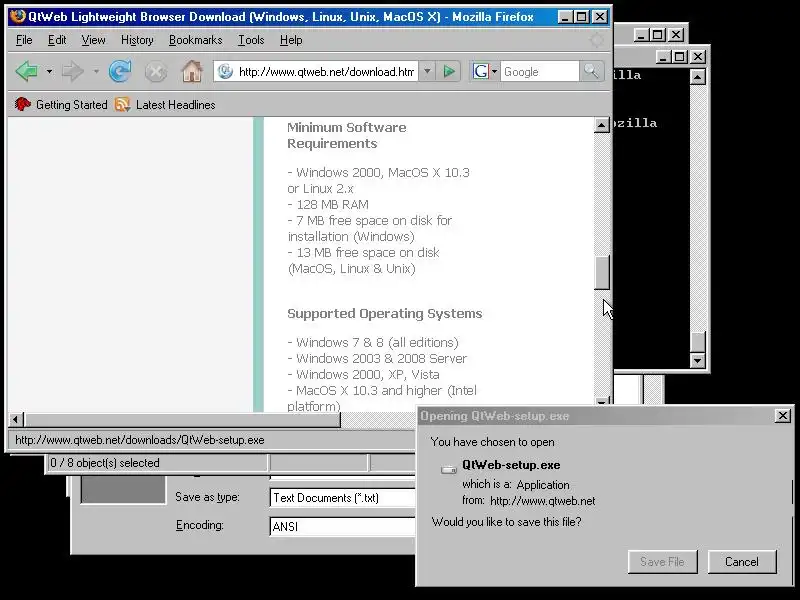Image resolution: width=800 pixels, height=600 pixels.
Task: Expand the address bar history dropdown
Action: tap(428, 71)
